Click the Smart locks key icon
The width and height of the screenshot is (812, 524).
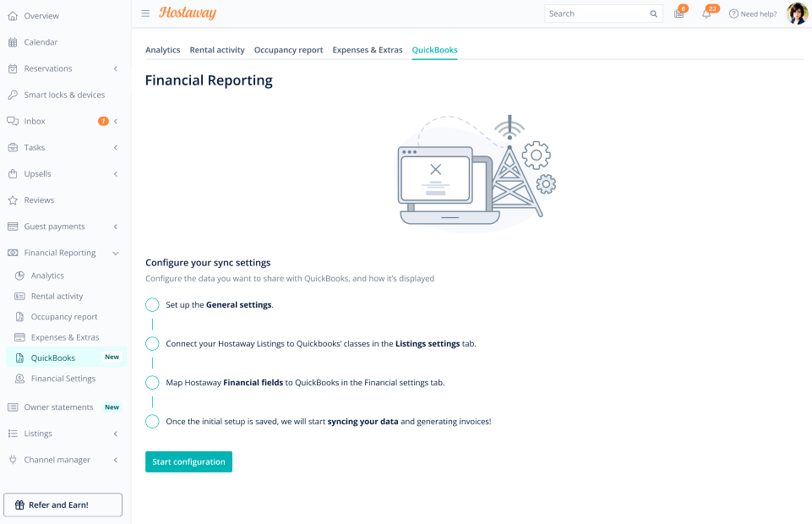(13, 95)
